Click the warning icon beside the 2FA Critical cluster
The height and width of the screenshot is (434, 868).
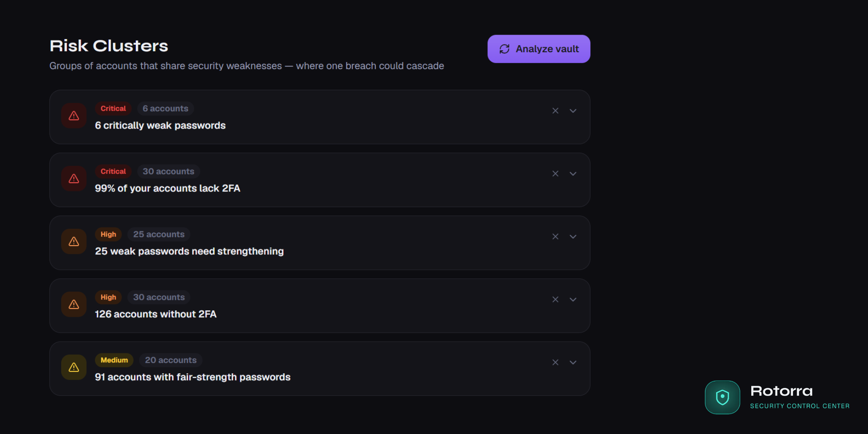point(74,178)
